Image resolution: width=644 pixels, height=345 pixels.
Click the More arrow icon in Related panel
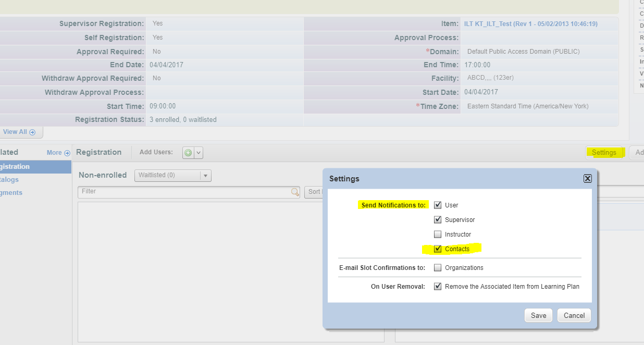pos(67,153)
